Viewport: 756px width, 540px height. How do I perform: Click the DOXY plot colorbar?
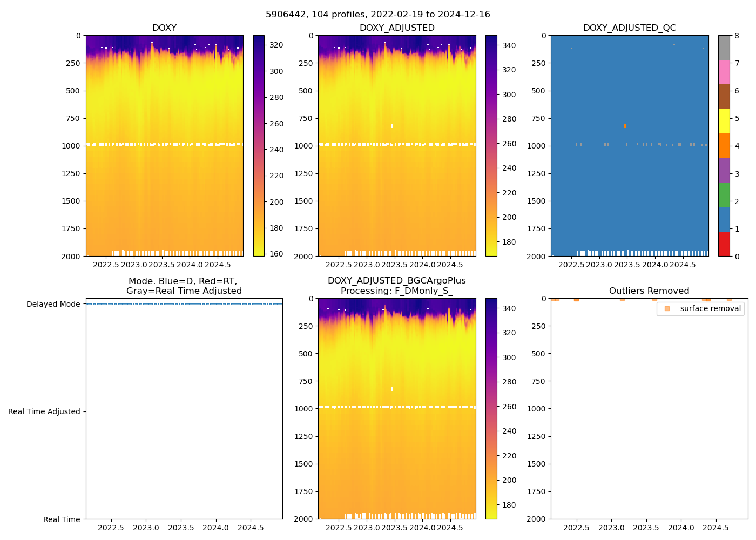point(259,146)
